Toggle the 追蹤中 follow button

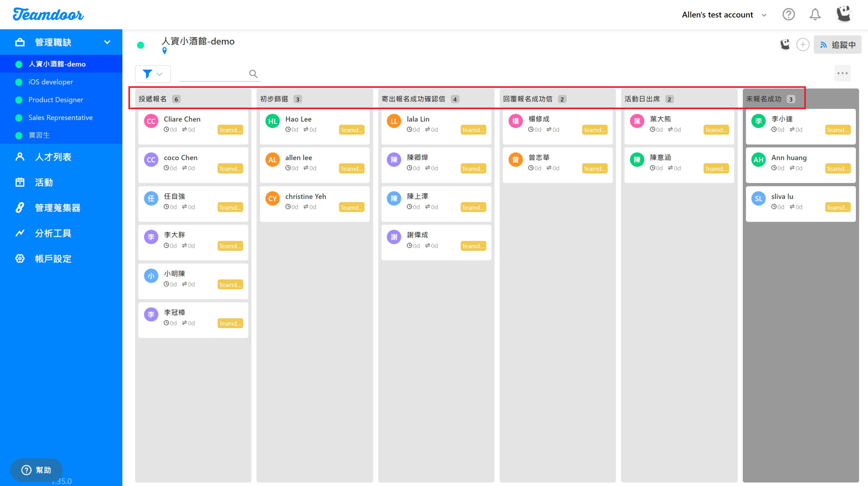(837, 45)
